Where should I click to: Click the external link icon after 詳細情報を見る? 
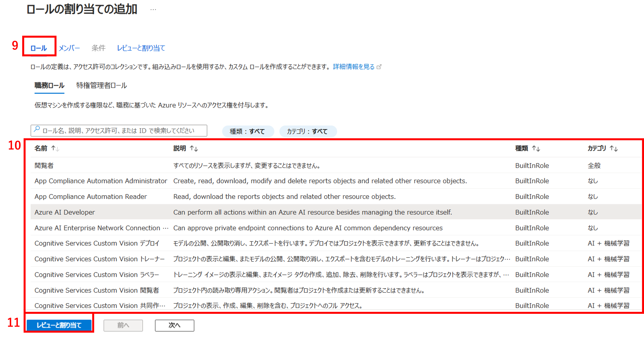point(379,67)
